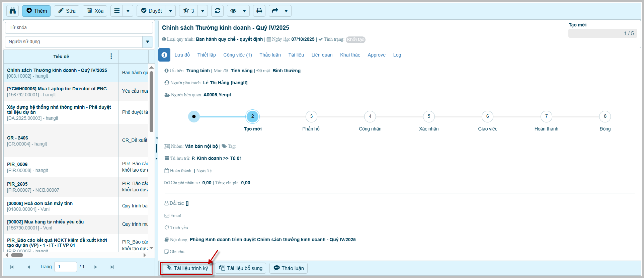Click the share arrow icon
Screen dimensions: 644x278
[275, 11]
